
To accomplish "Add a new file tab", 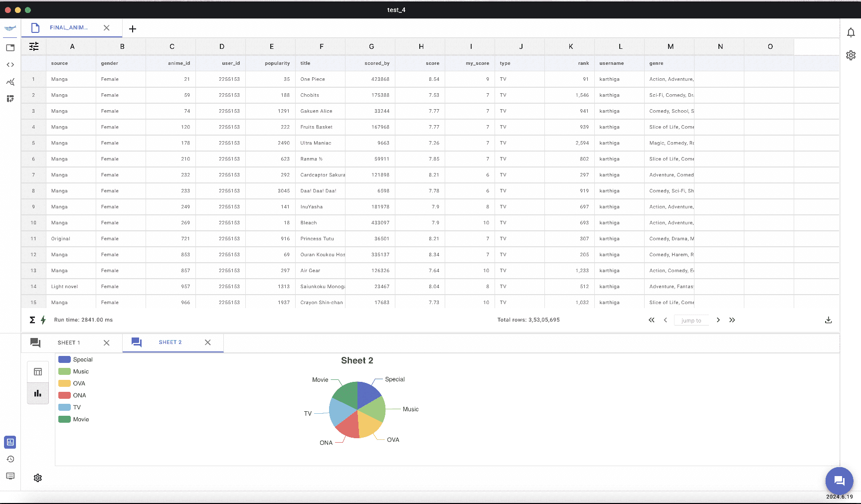I will pos(133,29).
